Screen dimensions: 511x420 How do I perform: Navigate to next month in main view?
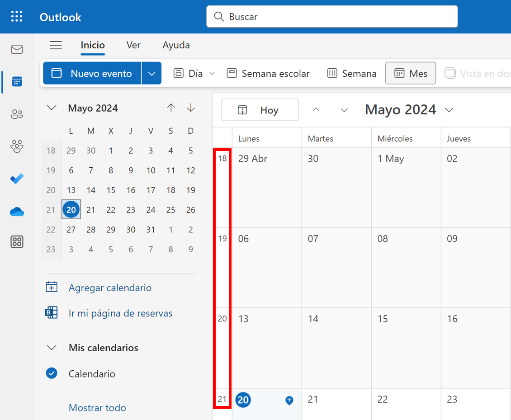point(344,110)
